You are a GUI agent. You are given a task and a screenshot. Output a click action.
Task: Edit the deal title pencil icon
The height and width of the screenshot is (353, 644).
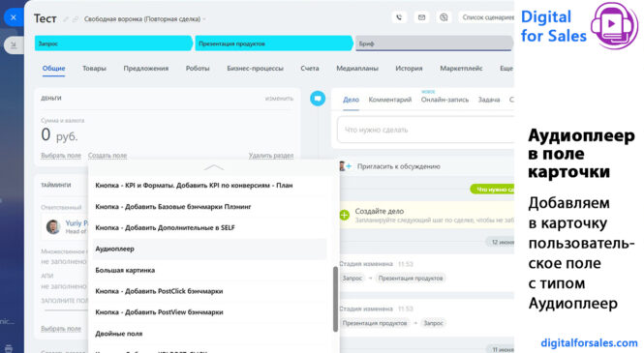tap(66, 19)
